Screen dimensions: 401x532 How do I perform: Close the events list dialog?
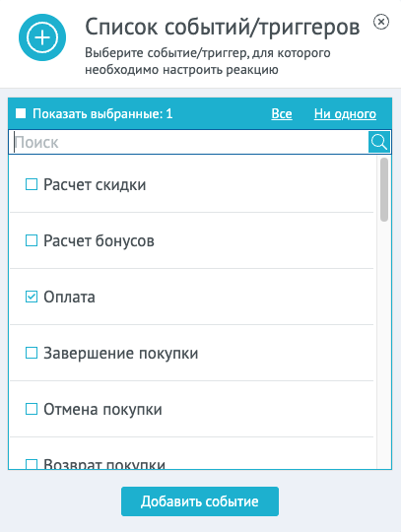[x=381, y=22]
